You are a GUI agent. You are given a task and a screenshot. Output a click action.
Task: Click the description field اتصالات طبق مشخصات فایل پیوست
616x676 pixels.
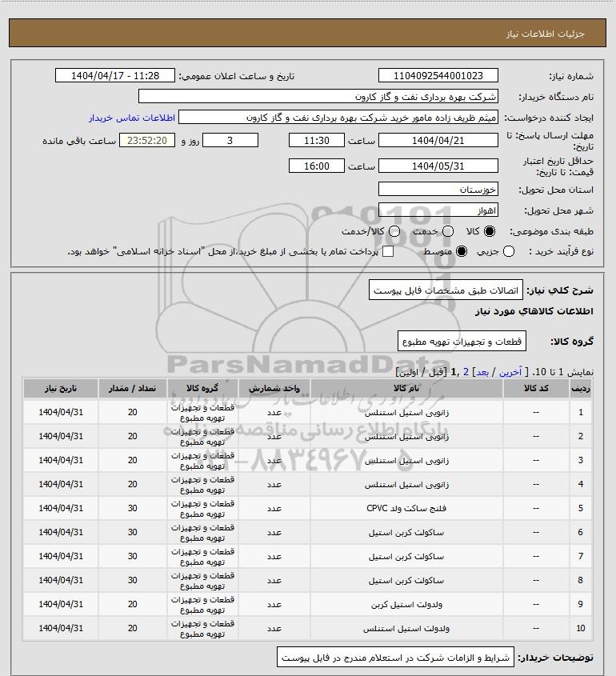[x=446, y=290]
